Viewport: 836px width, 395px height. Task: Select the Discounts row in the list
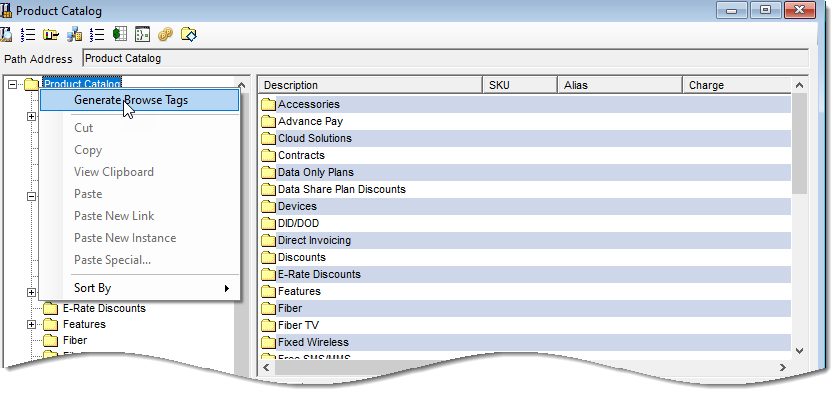pyautogui.click(x=525, y=257)
